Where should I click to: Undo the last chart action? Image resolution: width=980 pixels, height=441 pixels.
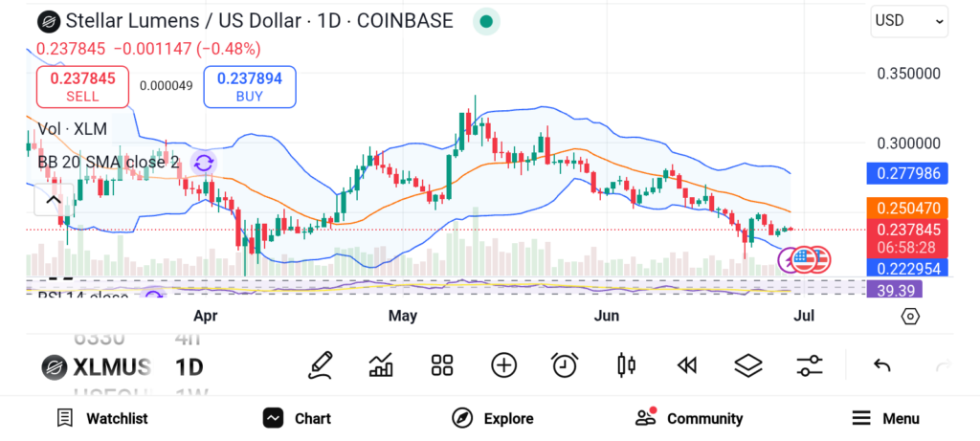tap(881, 365)
